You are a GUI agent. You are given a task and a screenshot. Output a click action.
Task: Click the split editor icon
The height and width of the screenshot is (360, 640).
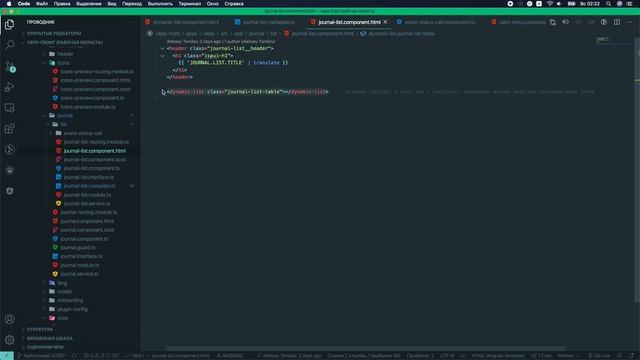(x=617, y=22)
